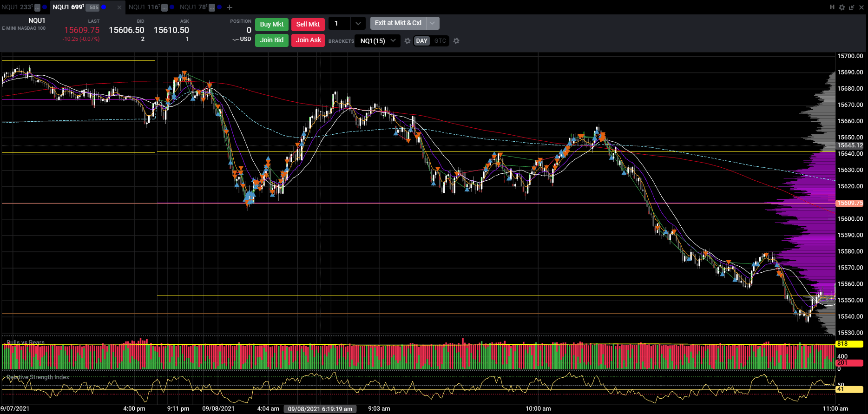
Task: Click the bid price 15606.50
Action: coord(126,30)
